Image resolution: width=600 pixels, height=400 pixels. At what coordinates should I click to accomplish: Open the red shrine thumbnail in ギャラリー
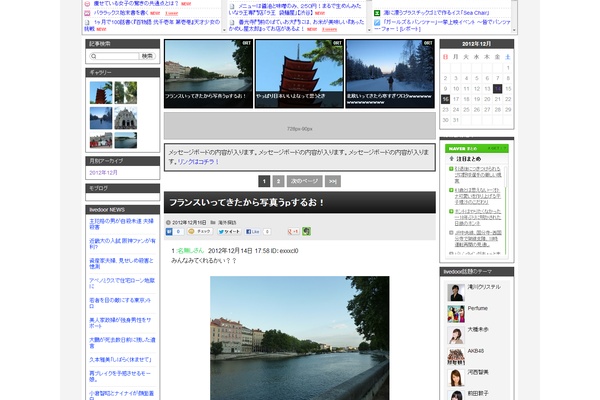pos(101,140)
